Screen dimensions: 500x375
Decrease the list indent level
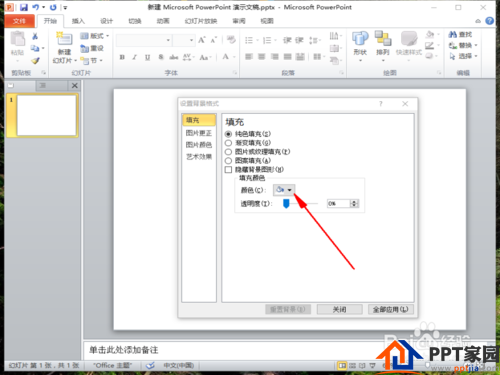coord(287,40)
